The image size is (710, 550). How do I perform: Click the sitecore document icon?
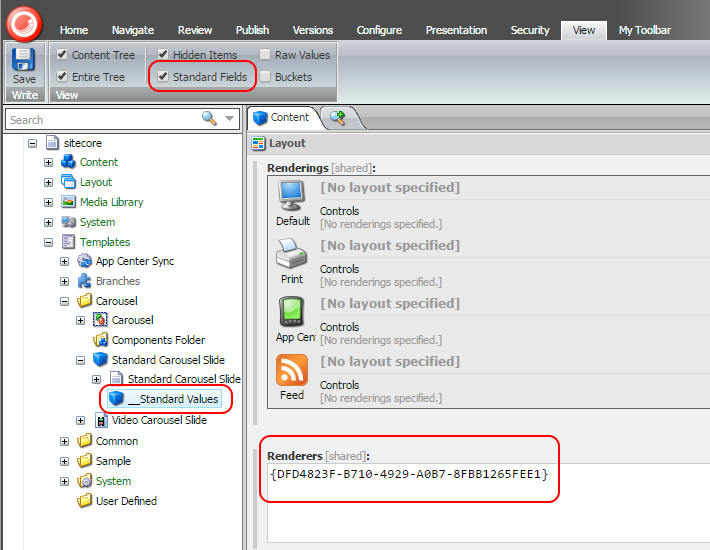click(x=53, y=143)
